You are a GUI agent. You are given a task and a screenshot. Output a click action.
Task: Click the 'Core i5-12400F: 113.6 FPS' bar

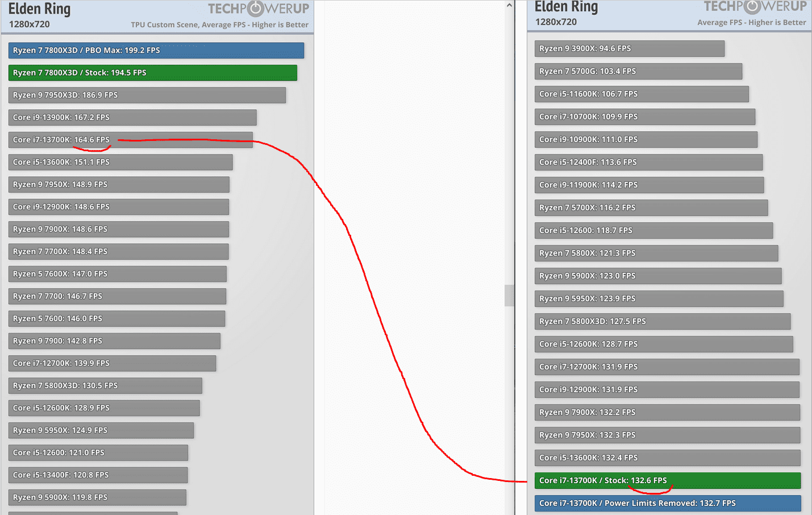[649, 162]
